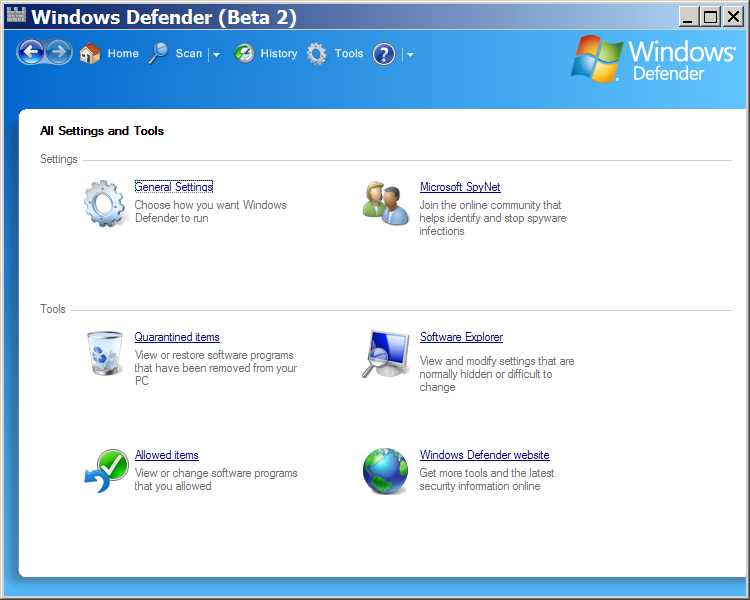
Task: Open the Quarantined items link
Action: click(x=177, y=337)
